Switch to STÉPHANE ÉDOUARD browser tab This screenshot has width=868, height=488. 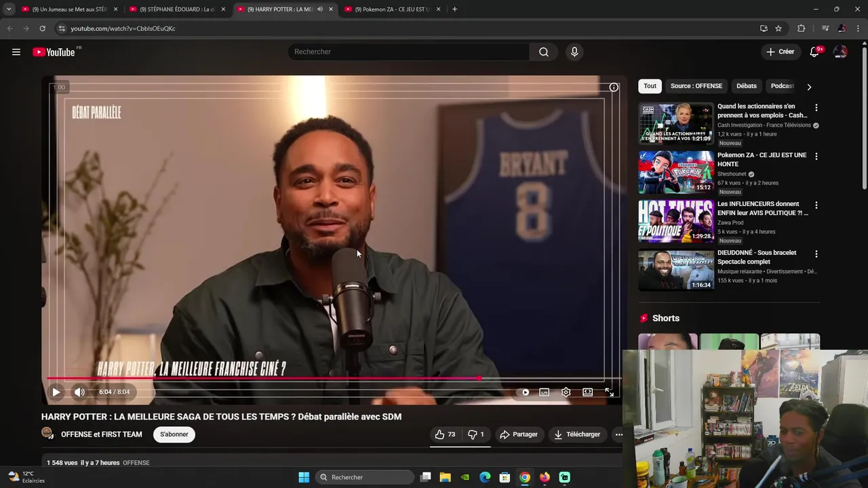pyautogui.click(x=177, y=9)
